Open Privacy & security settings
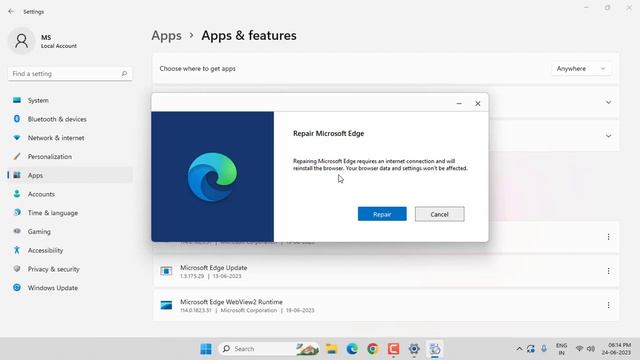This screenshot has height=360, width=640. pos(70,269)
